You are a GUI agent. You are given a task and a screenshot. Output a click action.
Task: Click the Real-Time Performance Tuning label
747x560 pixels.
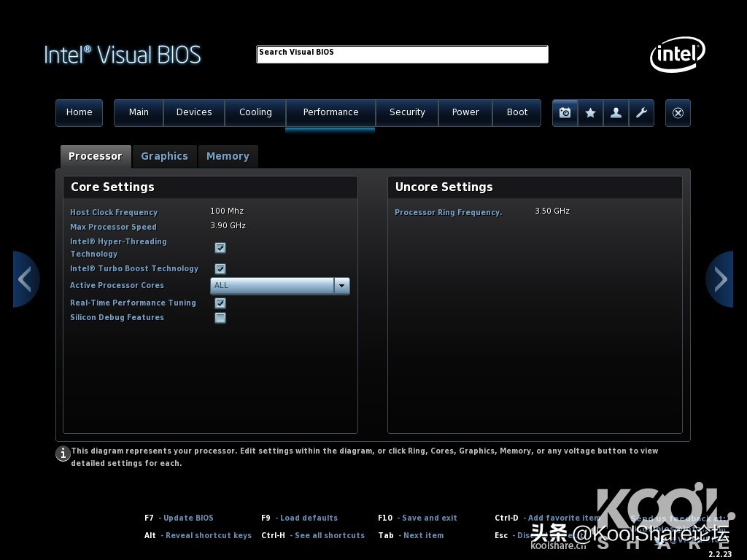(x=133, y=303)
